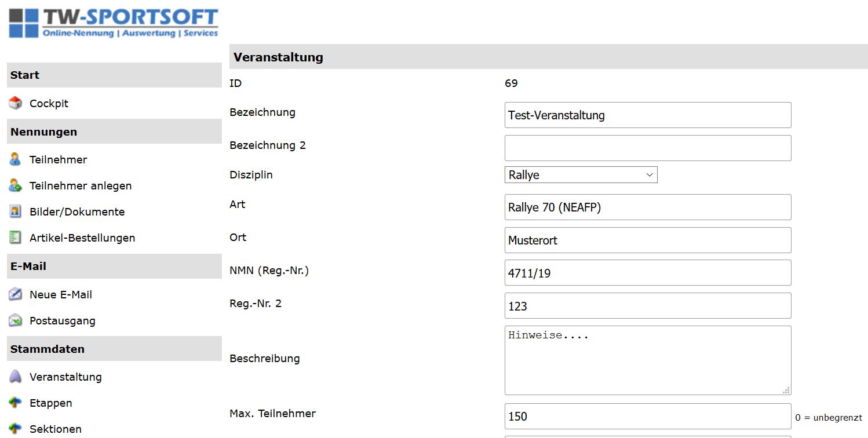This screenshot has width=868, height=438.
Task: Open Postausgang via its envelope icon
Action: pyautogui.click(x=16, y=320)
